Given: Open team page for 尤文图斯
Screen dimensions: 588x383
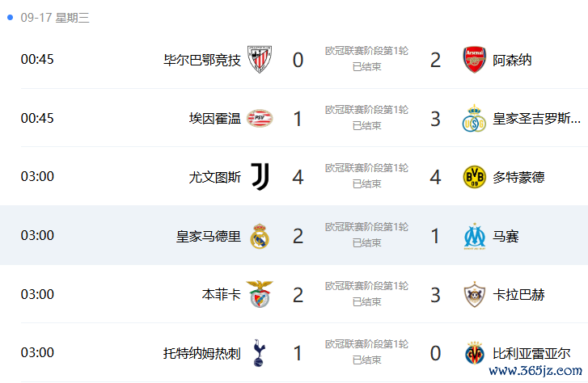Looking at the screenshot, I should point(215,177).
